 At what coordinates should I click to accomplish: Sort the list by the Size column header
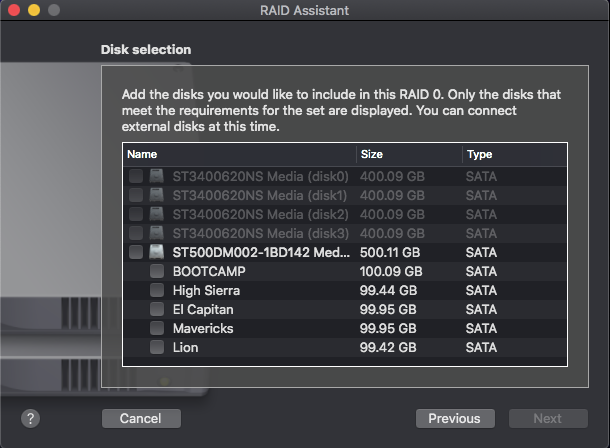tap(409, 154)
